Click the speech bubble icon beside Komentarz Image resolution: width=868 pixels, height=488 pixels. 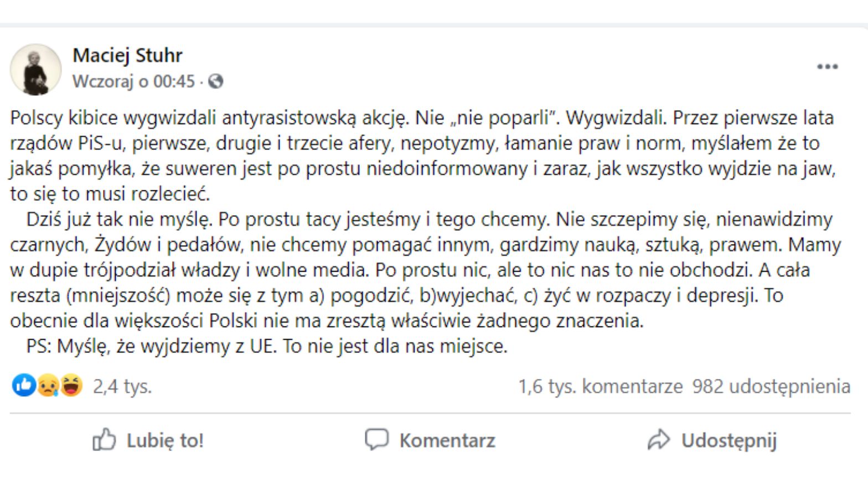coord(376,440)
